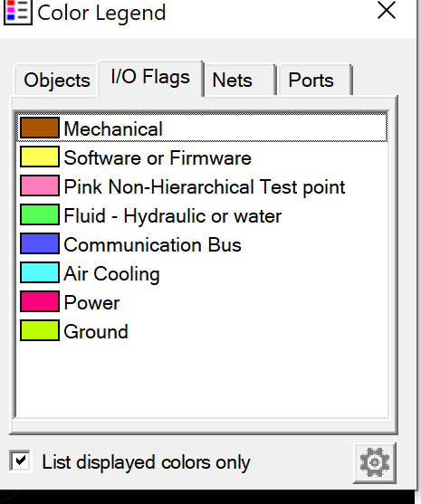Select the Ground list item label
The image size is (421, 504).
(96, 331)
